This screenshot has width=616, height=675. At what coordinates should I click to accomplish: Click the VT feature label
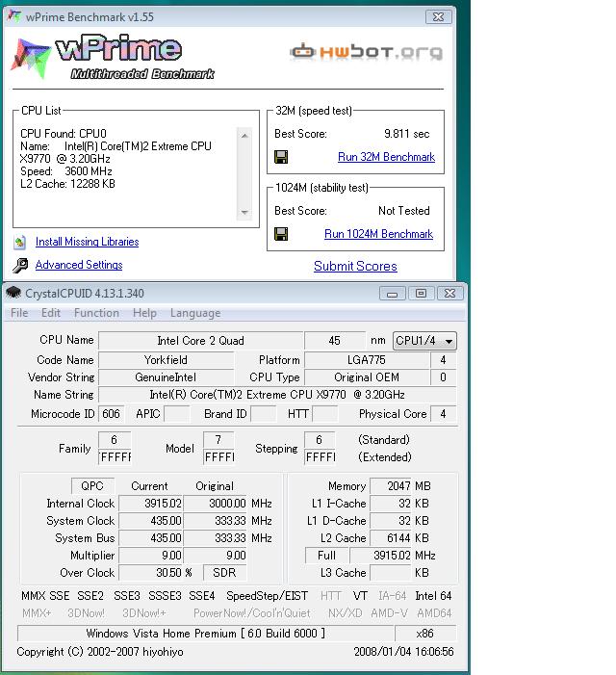[360, 596]
